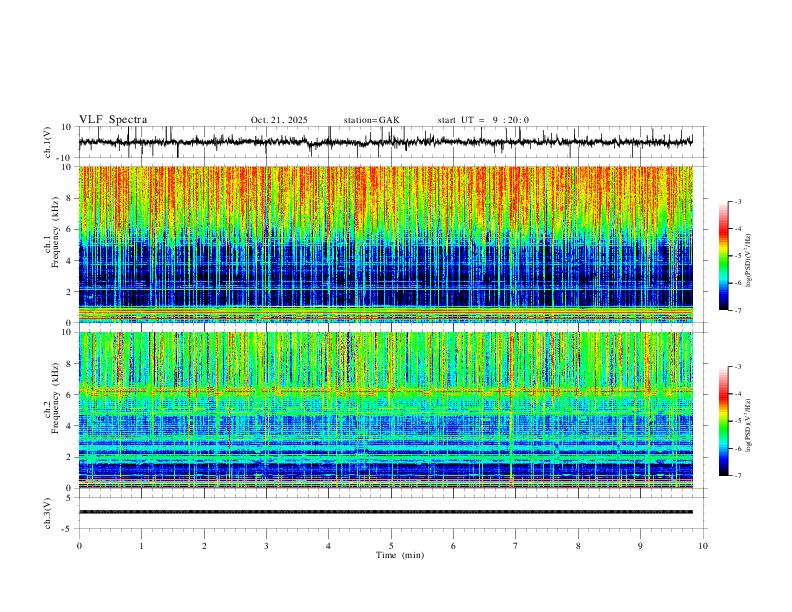Select the date "Oct. 21, 2025"
The image size is (792, 612).
[279, 120]
